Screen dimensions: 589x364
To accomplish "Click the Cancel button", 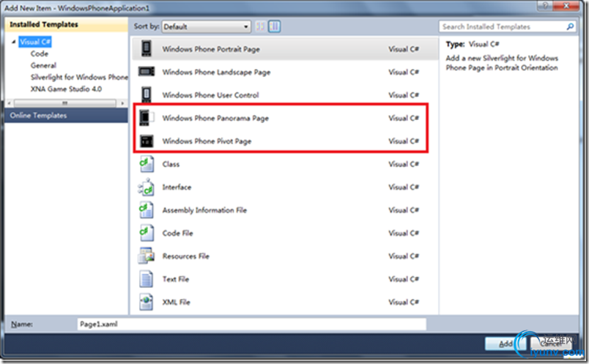I will pos(551,343).
